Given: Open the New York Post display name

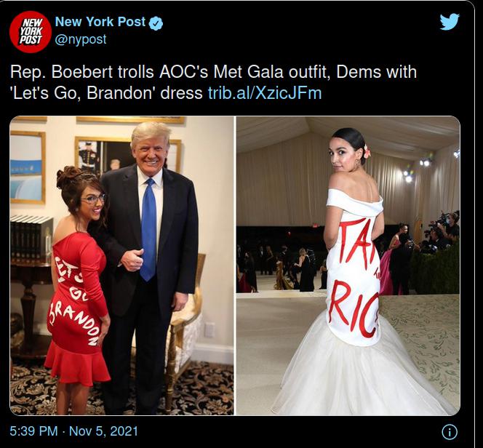Looking at the screenshot, I should [x=100, y=22].
